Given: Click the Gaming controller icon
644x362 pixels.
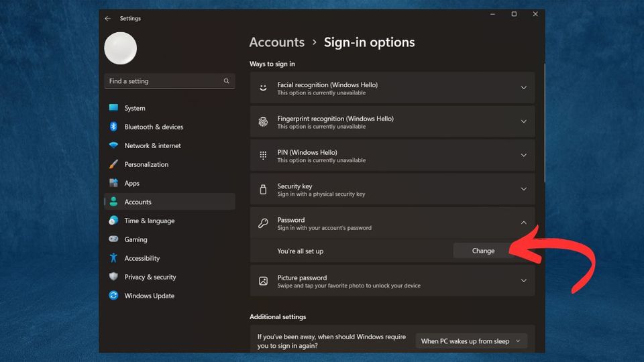Looking at the screenshot, I should (x=114, y=239).
